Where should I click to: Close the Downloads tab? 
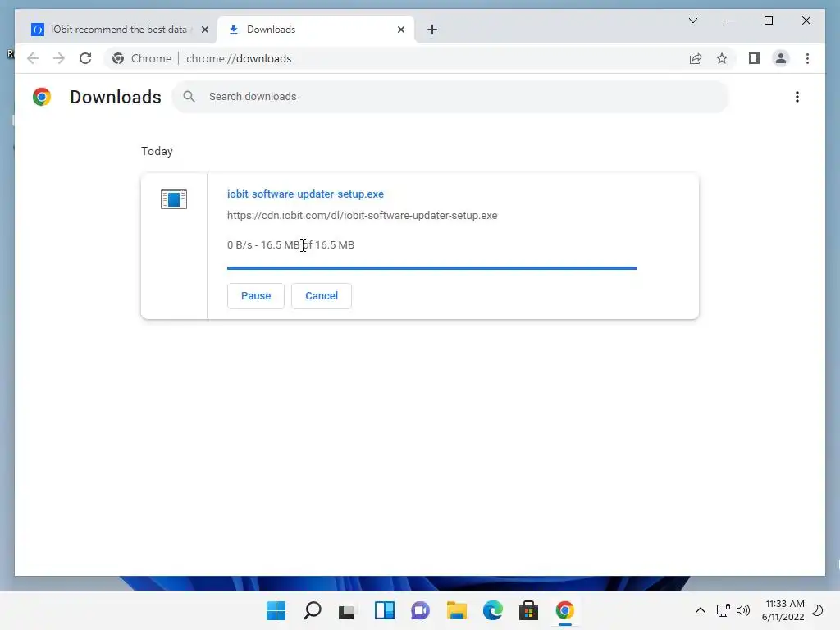(x=400, y=30)
